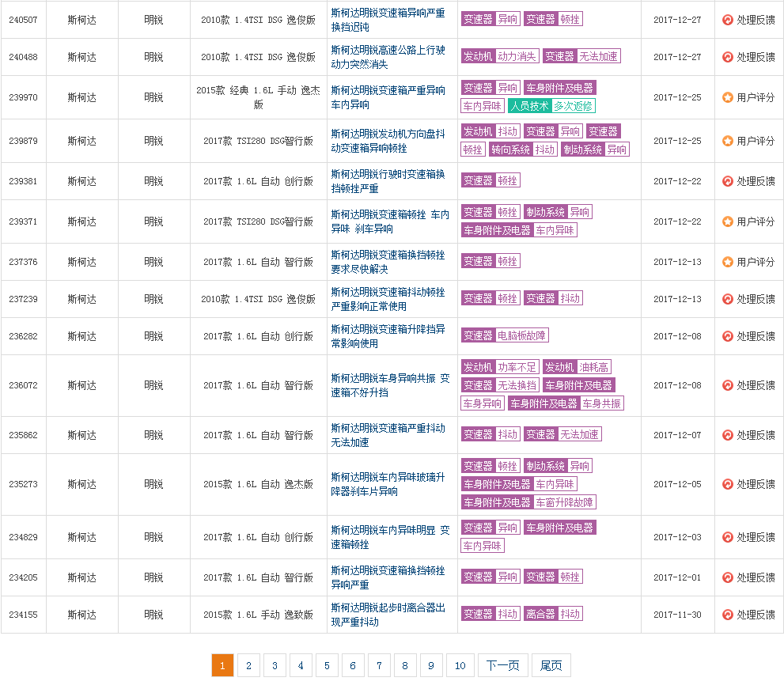Click the 发动机 油耗高 tag

tap(577, 368)
